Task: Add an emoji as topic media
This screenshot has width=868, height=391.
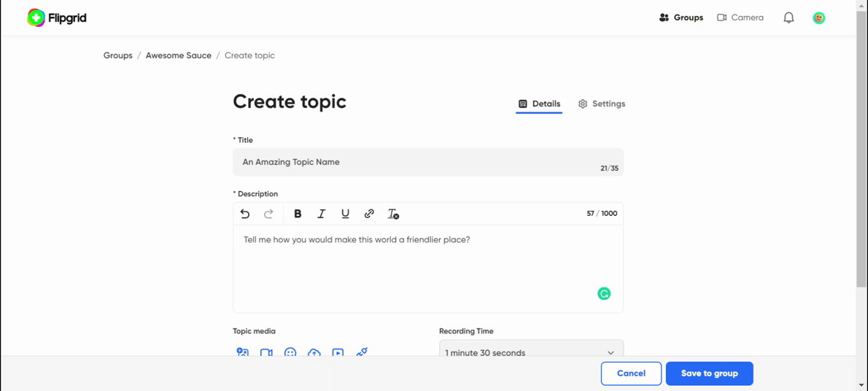Action: [x=290, y=353]
